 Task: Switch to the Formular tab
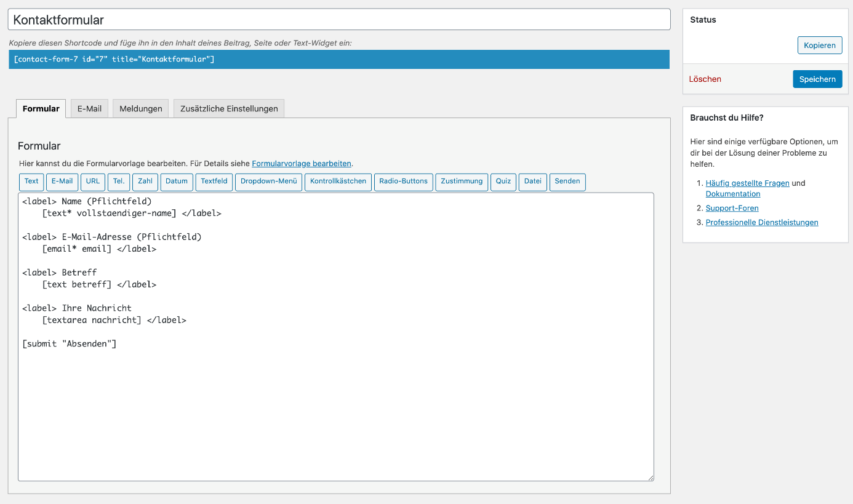[41, 109]
